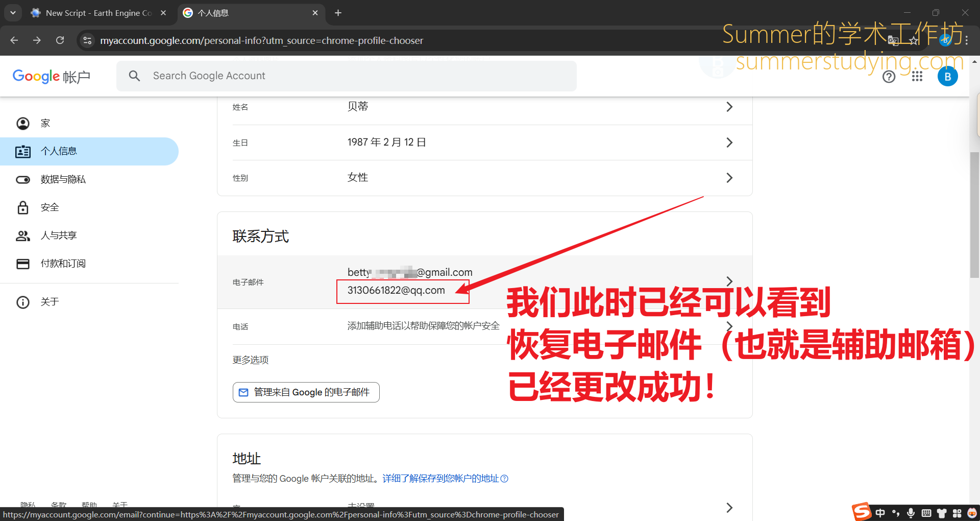Click the birthday 1987 年 2 月 12 日
980x521 pixels.
386,142
